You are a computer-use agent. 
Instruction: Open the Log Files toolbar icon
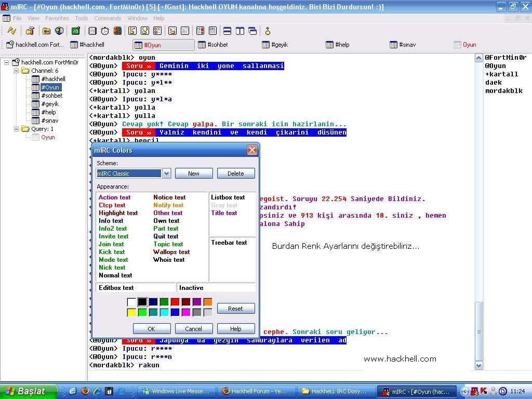(185, 31)
